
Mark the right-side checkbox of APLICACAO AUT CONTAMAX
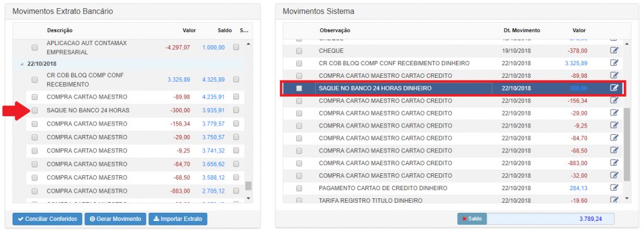pyautogui.click(x=236, y=48)
